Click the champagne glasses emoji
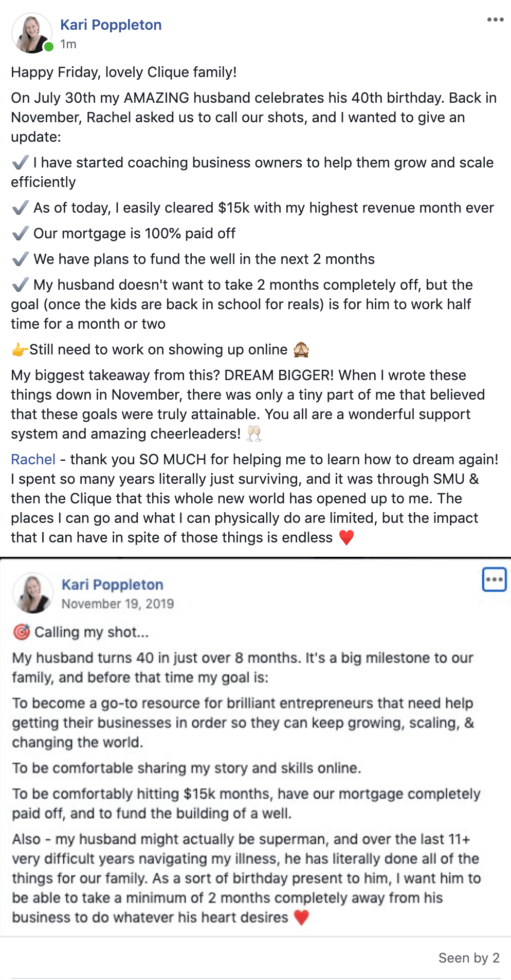Screen dimensions: 511x980 point(253,434)
